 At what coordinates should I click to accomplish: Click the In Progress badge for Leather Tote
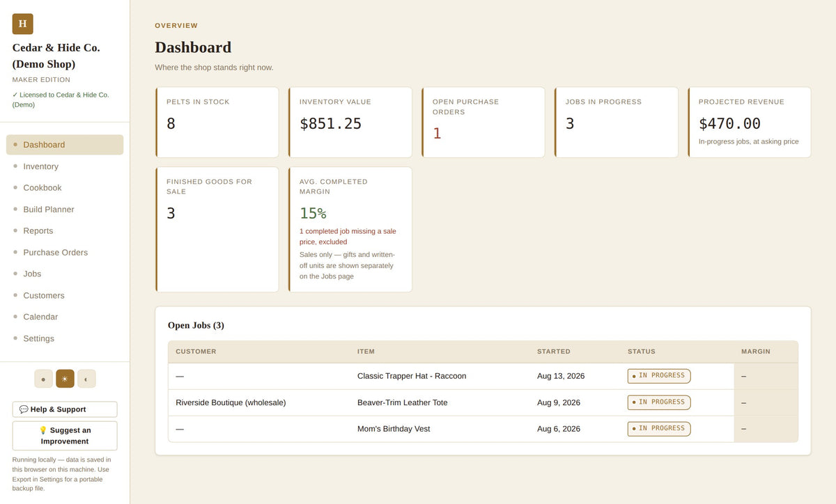[659, 402]
